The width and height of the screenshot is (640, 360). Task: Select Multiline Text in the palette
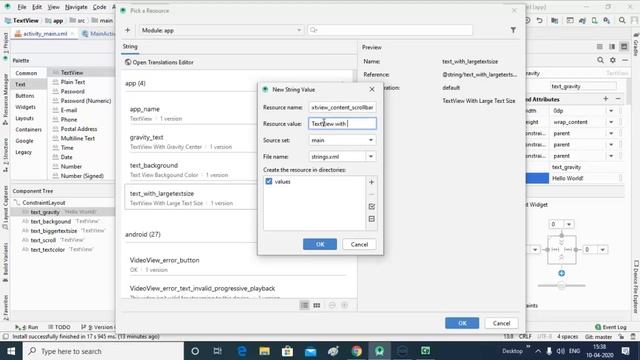pyautogui.click(x=78, y=138)
